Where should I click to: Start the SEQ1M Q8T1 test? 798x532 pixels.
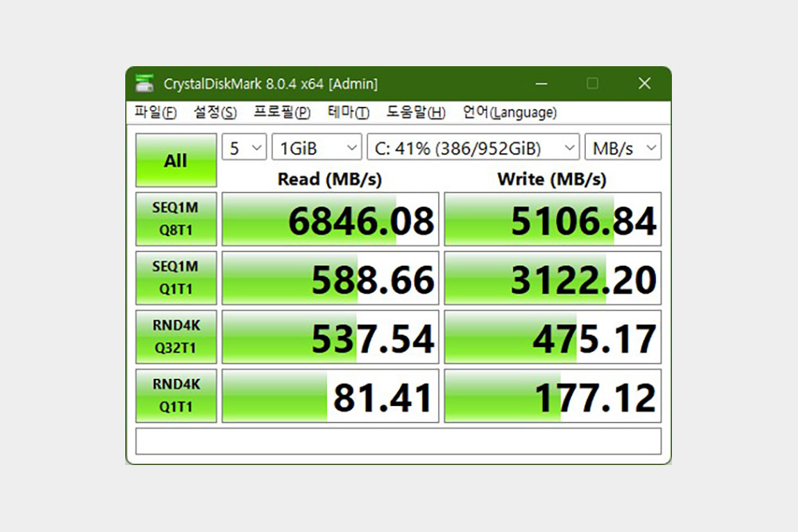pos(176,219)
